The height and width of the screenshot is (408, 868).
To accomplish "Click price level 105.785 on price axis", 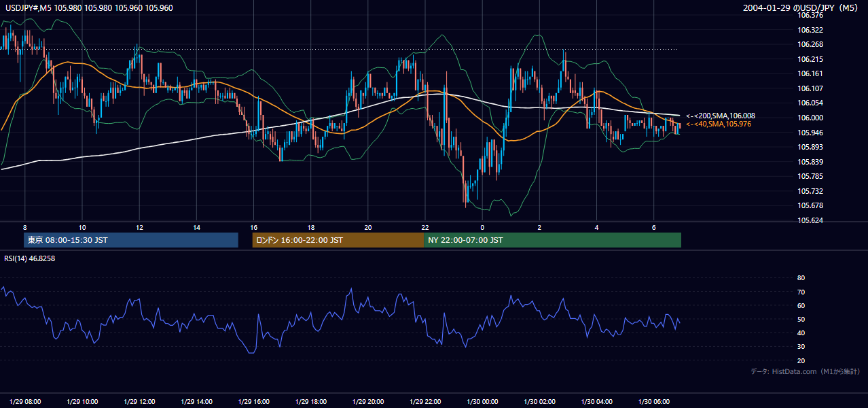I will pyautogui.click(x=810, y=176).
